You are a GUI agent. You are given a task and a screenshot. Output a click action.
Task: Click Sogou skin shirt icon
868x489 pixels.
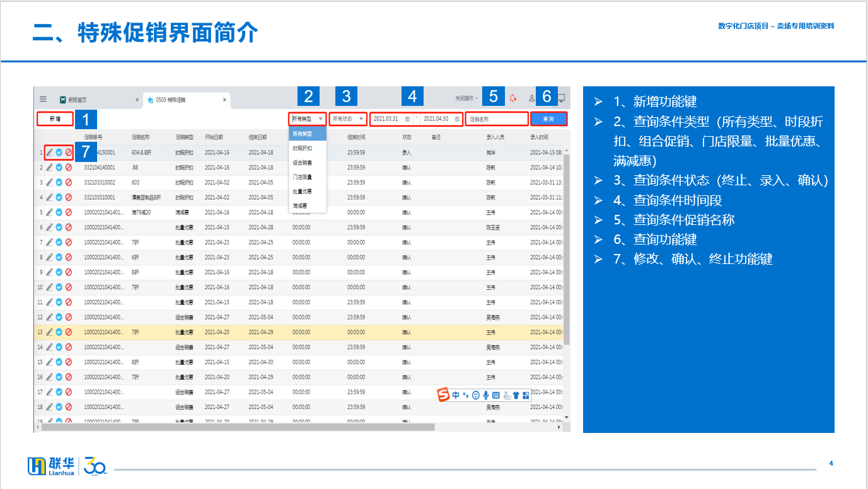point(516,395)
